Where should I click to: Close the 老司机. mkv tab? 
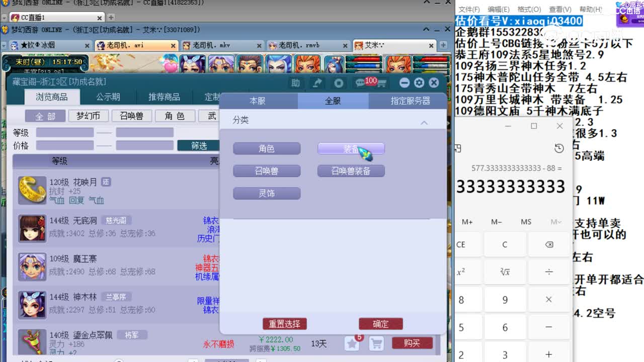click(259, 45)
